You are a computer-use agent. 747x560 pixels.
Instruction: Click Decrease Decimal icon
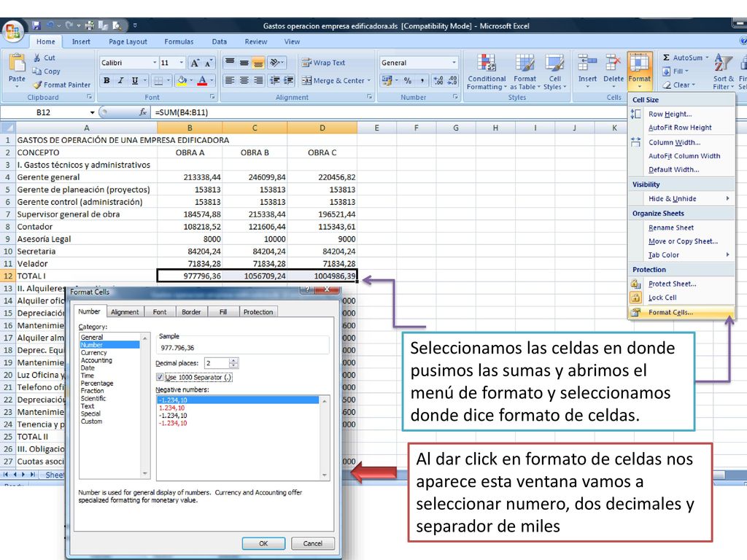[x=452, y=80]
